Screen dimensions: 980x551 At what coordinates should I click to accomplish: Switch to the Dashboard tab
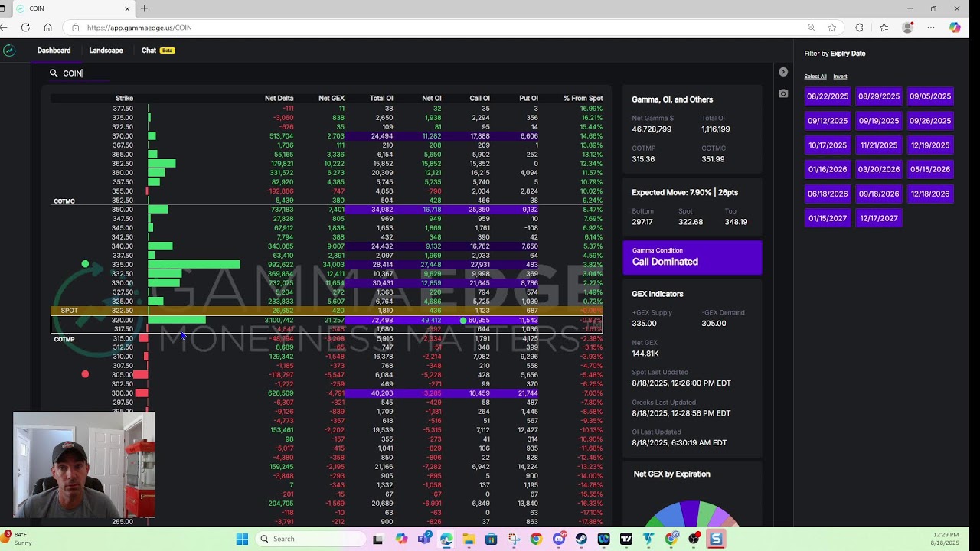point(54,51)
